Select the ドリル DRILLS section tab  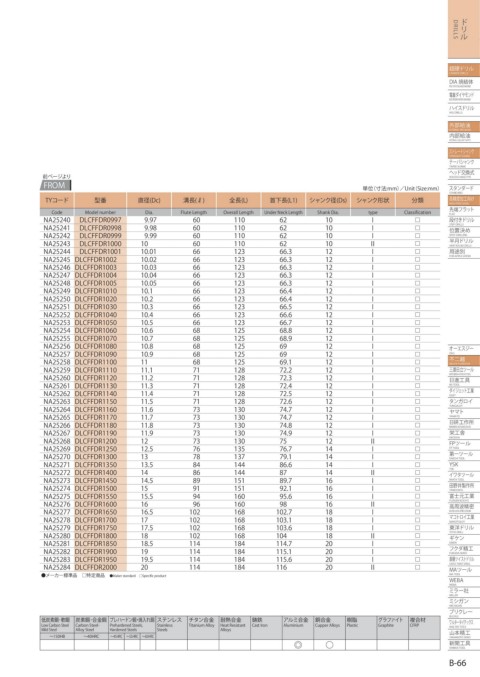pos(464,29)
